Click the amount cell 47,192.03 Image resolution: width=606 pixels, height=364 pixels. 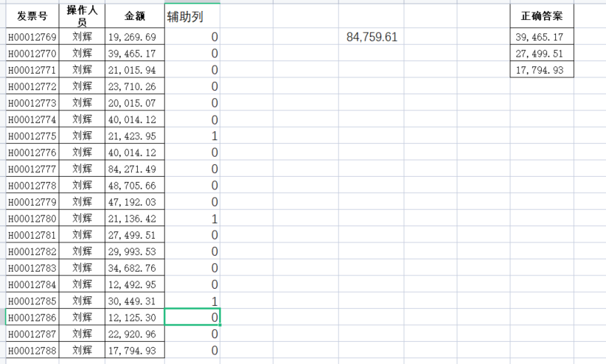pyautogui.click(x=135, y=202)
